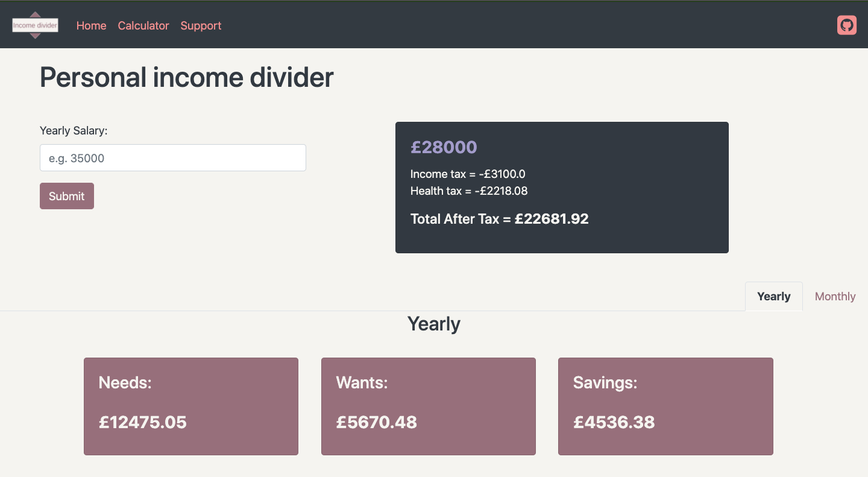Image resolution: width=868 pixels, height=477 pixels.
Task: Click the £12475.05 needs value
Action: (x=143, y=422)
